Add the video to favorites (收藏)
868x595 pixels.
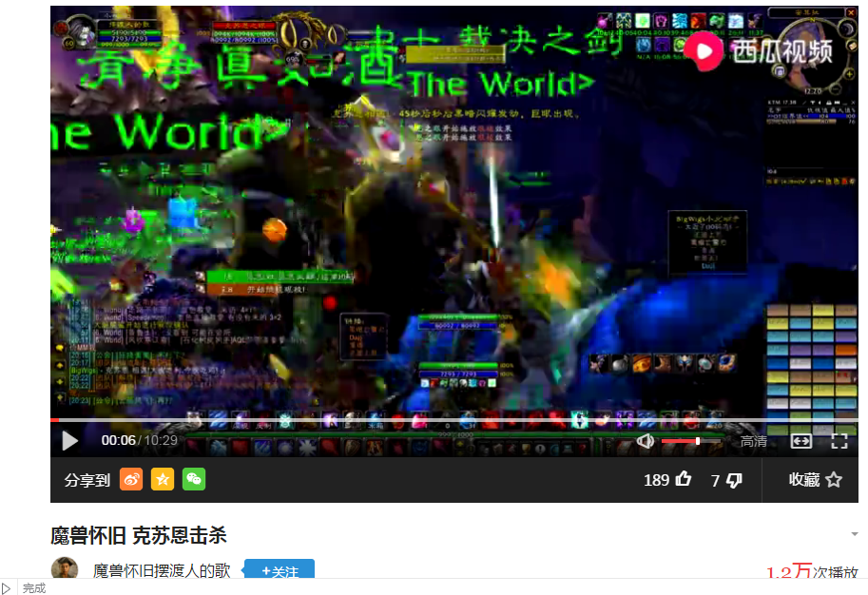tap(815, 480)
